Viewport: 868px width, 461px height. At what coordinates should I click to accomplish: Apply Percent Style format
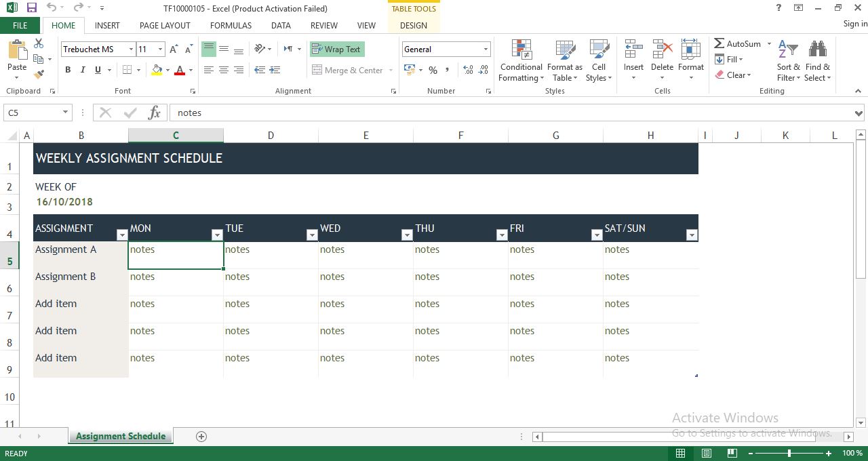pos(433,70)
